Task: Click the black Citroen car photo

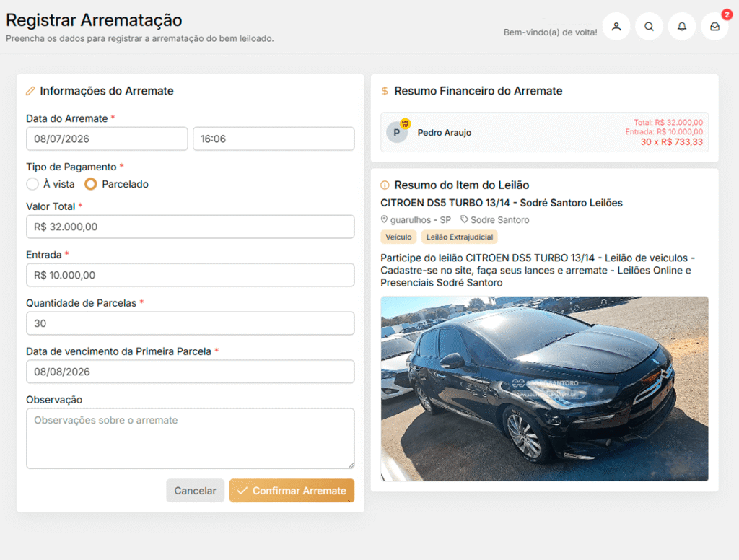Action: [x=544, y=388]
